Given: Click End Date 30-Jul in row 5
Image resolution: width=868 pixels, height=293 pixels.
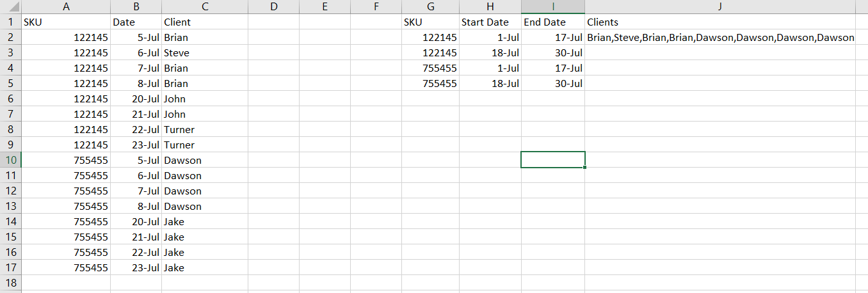Looking at the screenshot, I should (553, 83).
